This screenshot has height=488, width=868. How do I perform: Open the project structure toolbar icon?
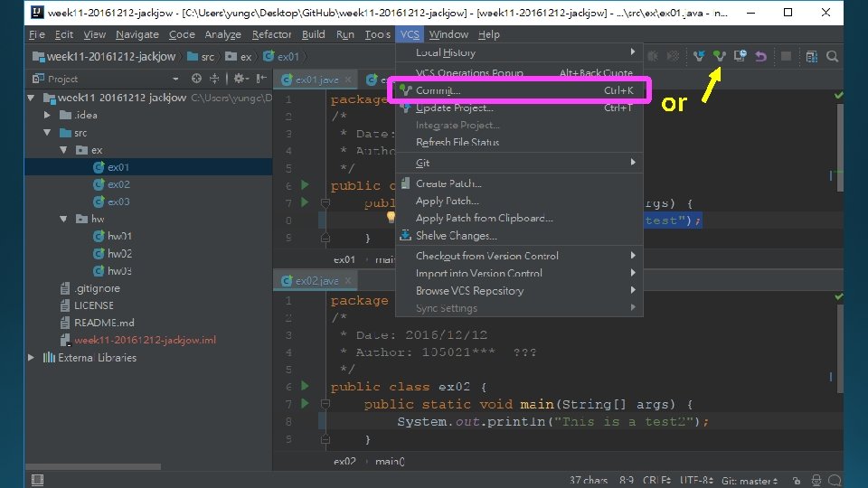coord(812,56)
